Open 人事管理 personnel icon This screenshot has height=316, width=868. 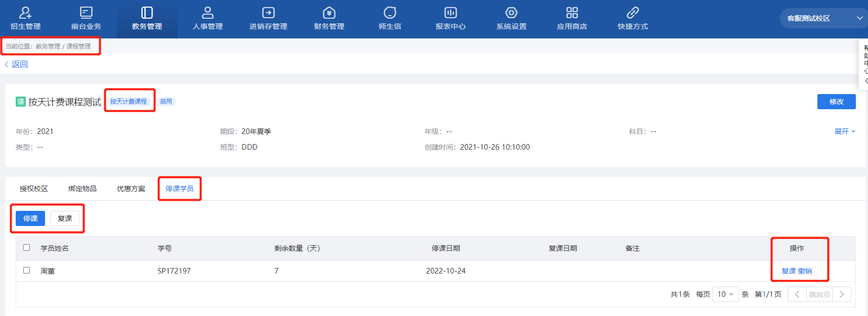(208, 13)
